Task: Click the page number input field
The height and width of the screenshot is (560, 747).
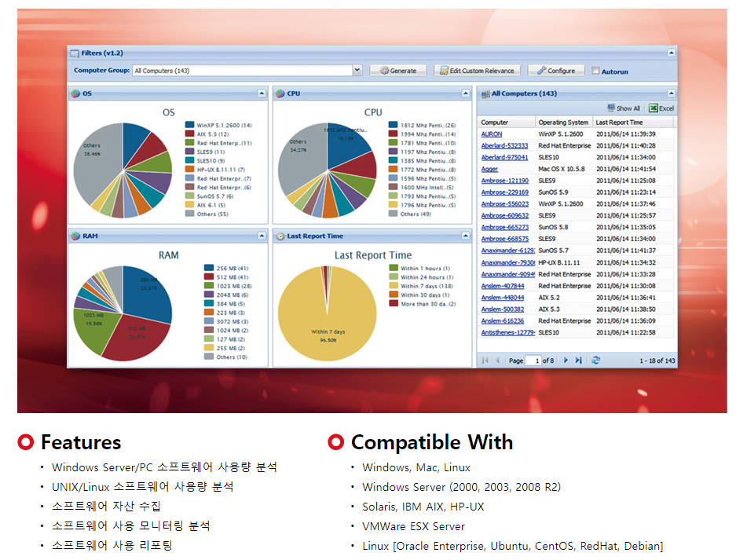Action: tap(533, 361)
